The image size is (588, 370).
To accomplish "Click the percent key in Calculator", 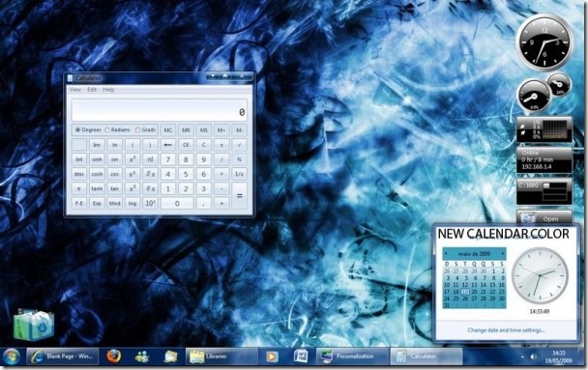I will coord(239,159).
